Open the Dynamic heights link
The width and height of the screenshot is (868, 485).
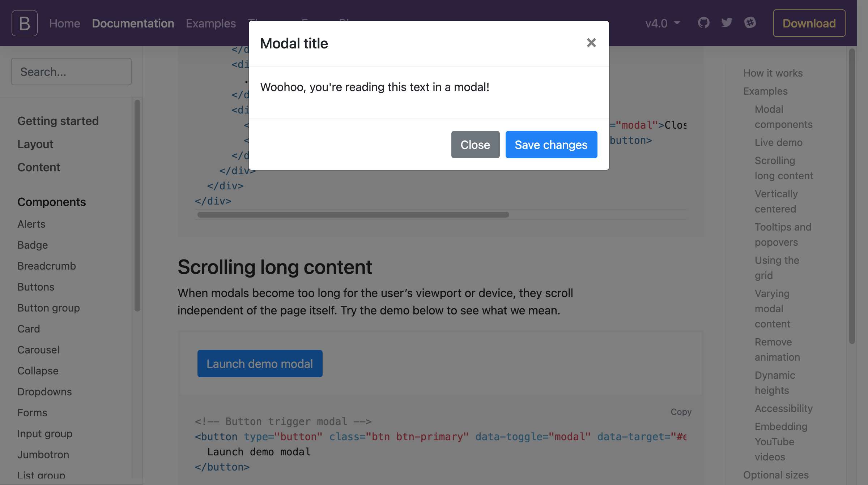coord(775,383)
